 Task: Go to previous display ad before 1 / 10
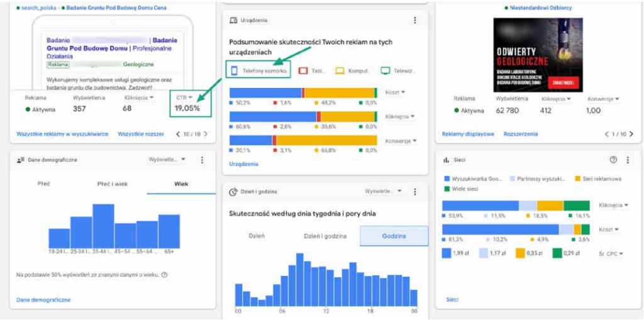pos(608,134)
